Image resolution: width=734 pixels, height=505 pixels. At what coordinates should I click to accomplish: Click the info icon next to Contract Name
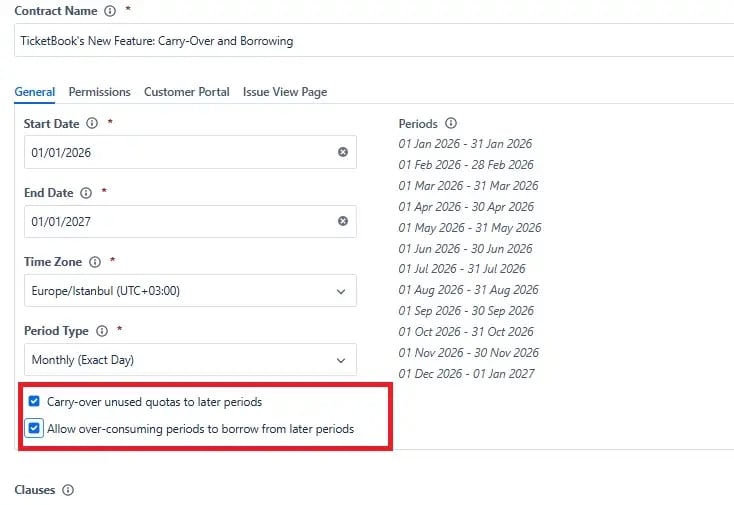click(x=110, y=11)
